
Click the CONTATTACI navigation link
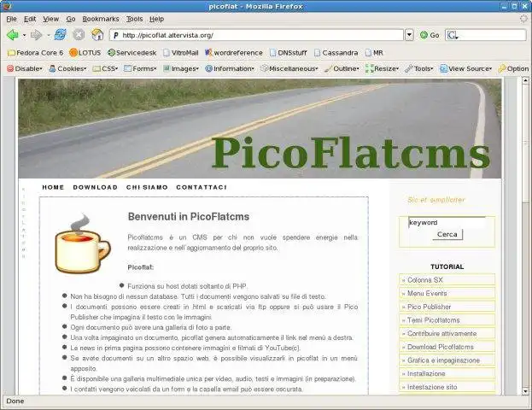202,187
